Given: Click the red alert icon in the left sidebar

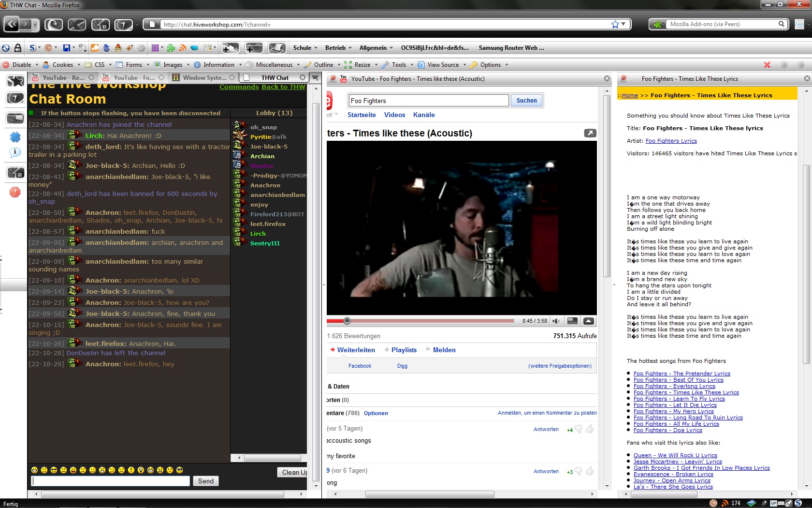Looking at the screenshot, I should (x=15, y=192).
